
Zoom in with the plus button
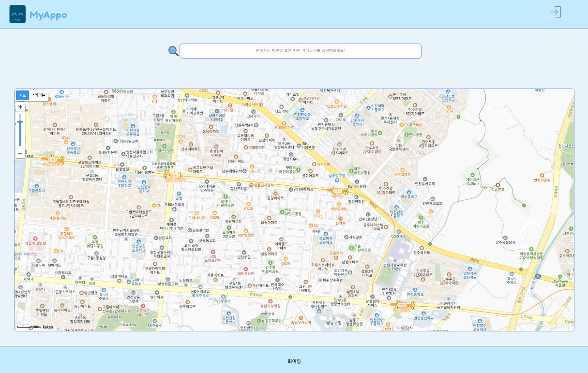[x=20, y=107]
